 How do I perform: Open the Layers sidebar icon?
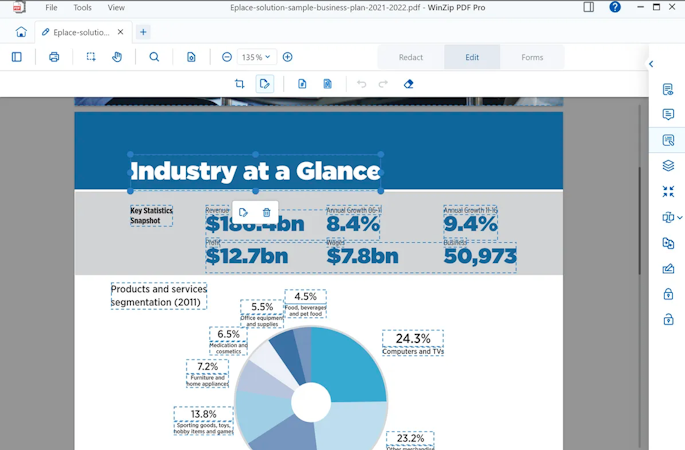[x=668, y=166]
